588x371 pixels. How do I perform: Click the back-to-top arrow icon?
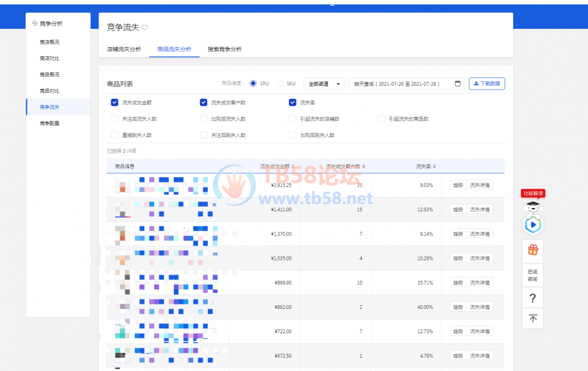coord(532,318)
